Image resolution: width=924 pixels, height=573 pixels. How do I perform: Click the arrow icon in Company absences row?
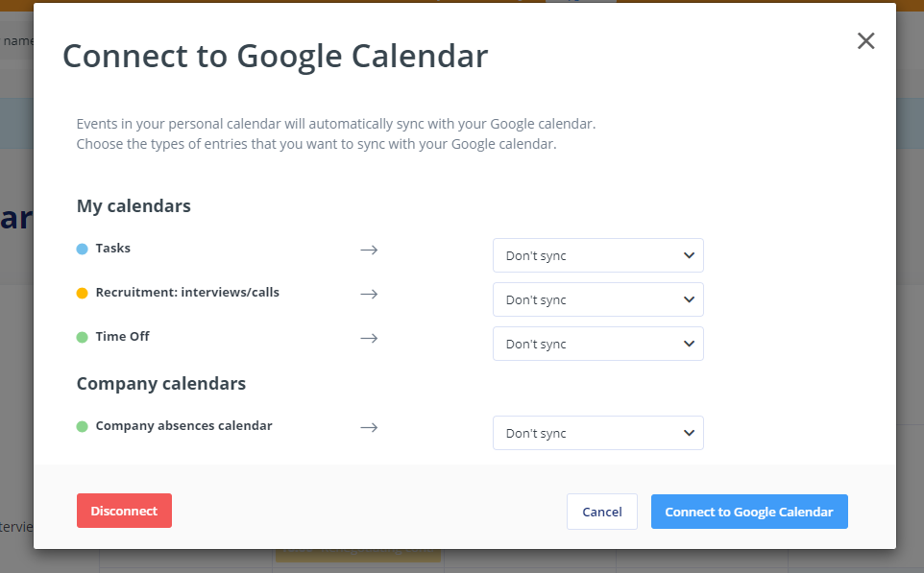coord(370,428)
